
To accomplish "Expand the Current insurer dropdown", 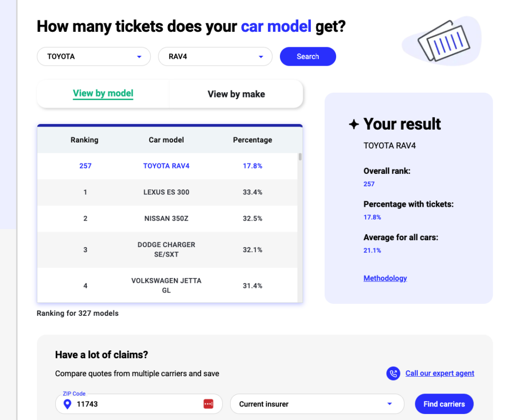I will click(x=317, y=404).
